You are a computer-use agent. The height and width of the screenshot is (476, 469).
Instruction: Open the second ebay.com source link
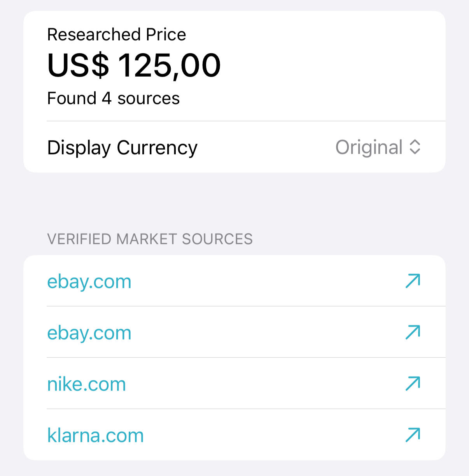(x=89, y=333)
